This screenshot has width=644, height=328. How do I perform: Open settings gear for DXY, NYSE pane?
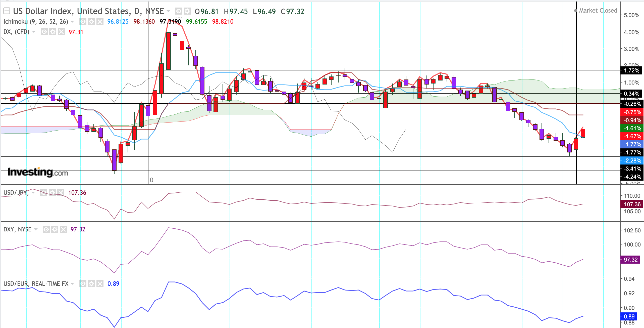tap(55, 229)
